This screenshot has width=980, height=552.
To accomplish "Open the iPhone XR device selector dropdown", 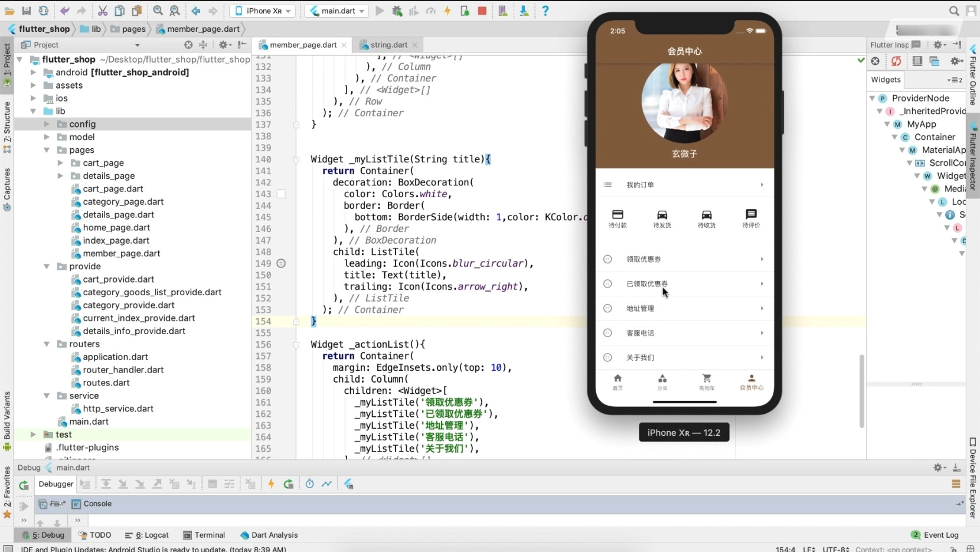I will pyautogui.click(x=263, y=11).
